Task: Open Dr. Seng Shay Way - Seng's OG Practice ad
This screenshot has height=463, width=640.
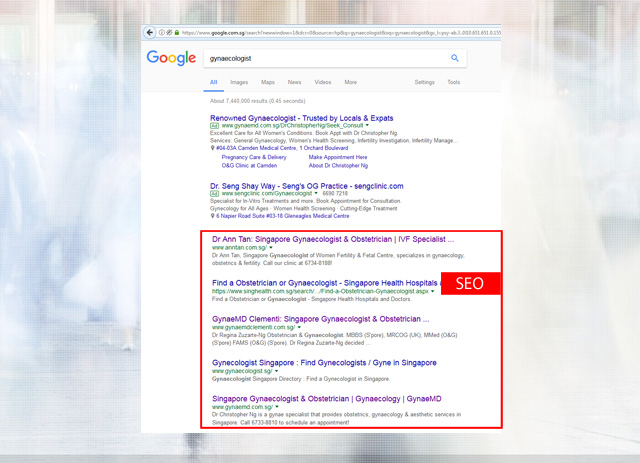Action: click(x=307, y=186)
